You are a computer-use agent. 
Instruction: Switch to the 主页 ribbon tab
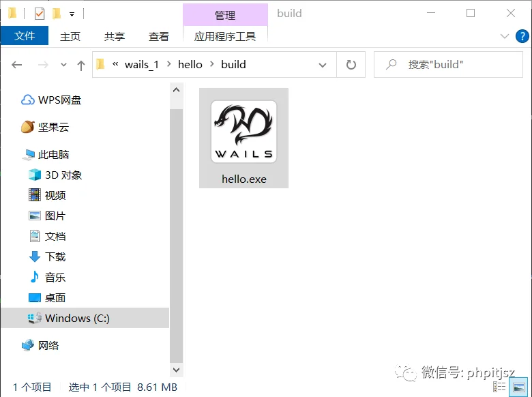pos(70,36)
